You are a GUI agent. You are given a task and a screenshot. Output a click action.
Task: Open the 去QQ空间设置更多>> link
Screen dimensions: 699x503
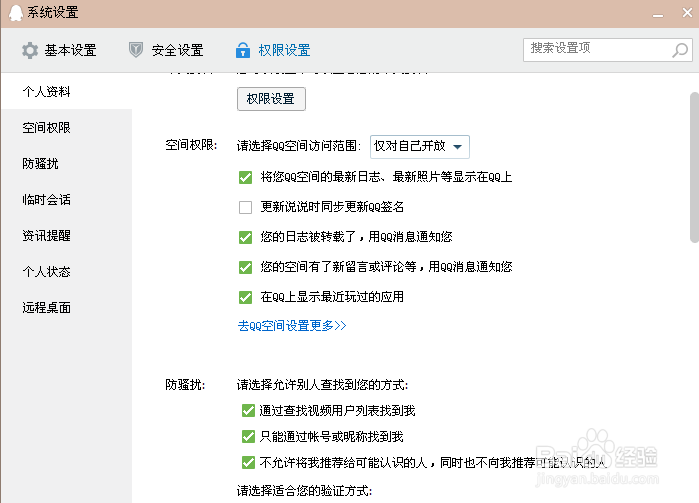[292, 326]
